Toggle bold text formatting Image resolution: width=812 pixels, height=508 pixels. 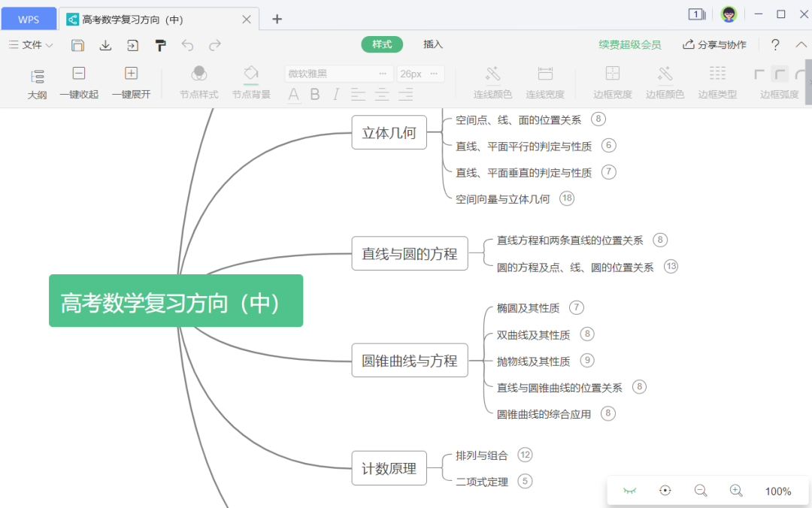pyautogui.click(x=315, y=95)
